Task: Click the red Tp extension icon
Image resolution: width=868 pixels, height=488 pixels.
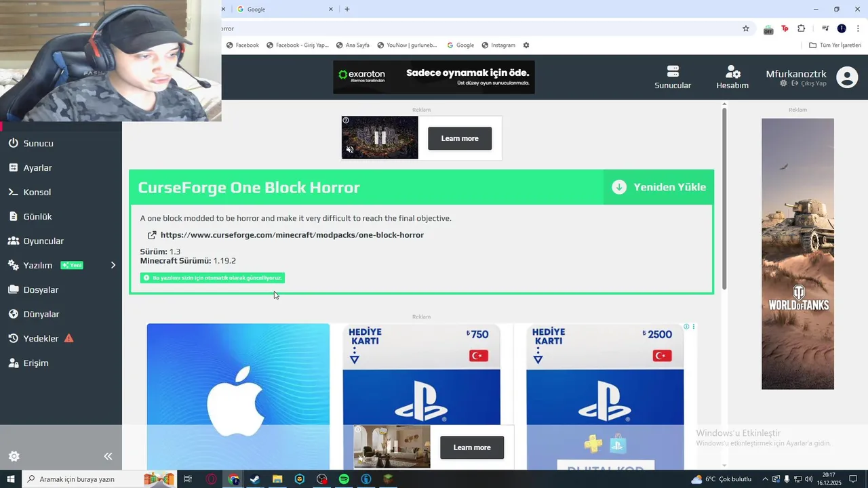Action: tap(785, 28)
